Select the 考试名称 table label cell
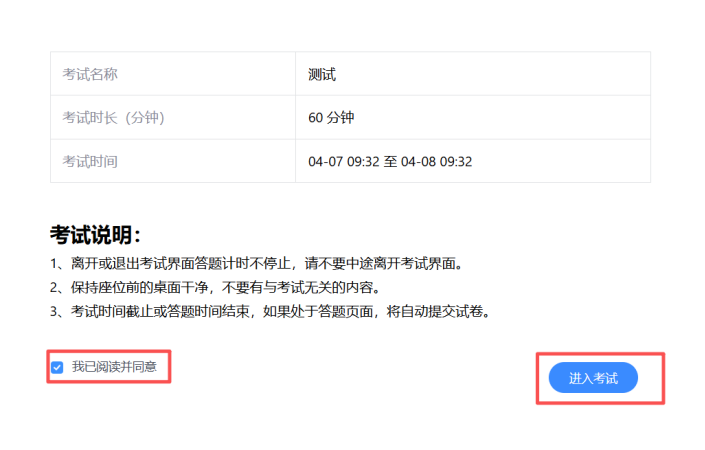 coord(90,74)
